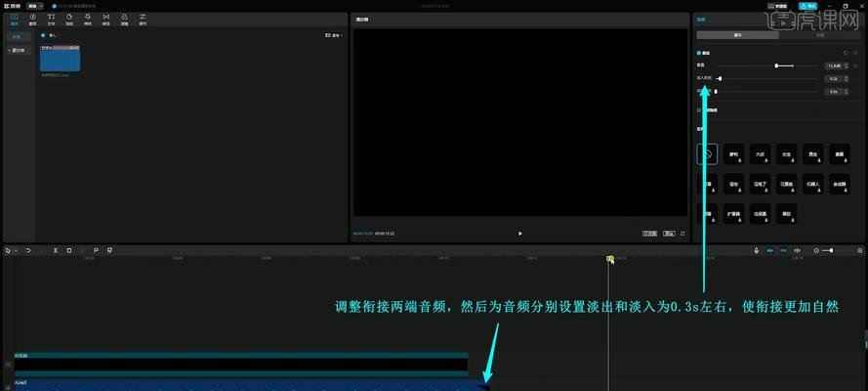This screenshot has width=868, height=391.
Task: Apply the 合成器 synthesizer voice effect
Action: click(x=840, y=184)
